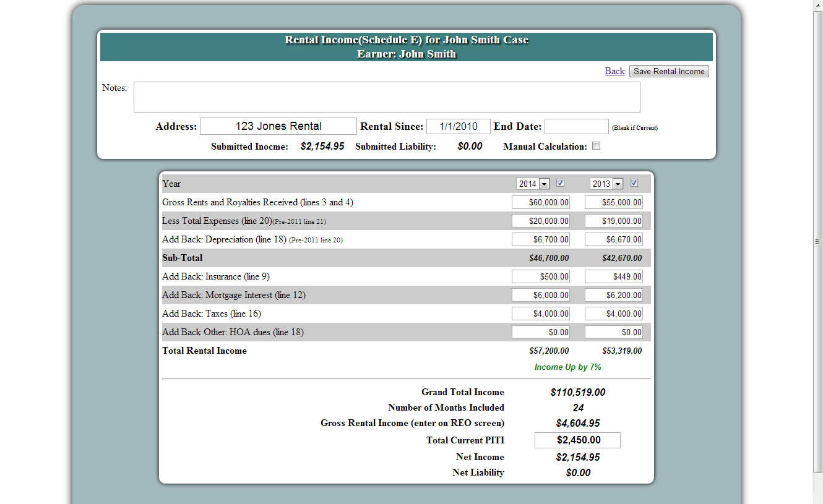Uncheck the checkbox beside year 2013
Image resolution: width=823 pixels, height=504 pixels.
632,183
